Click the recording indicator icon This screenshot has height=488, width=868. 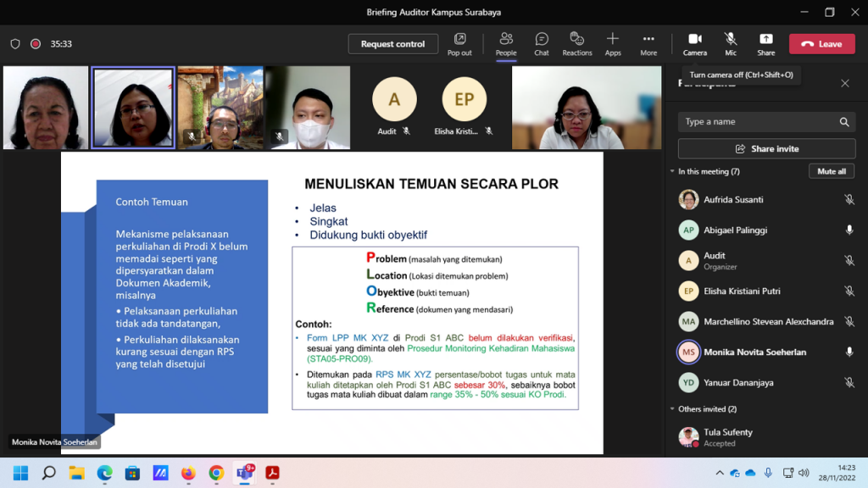(x=36, y=44)
